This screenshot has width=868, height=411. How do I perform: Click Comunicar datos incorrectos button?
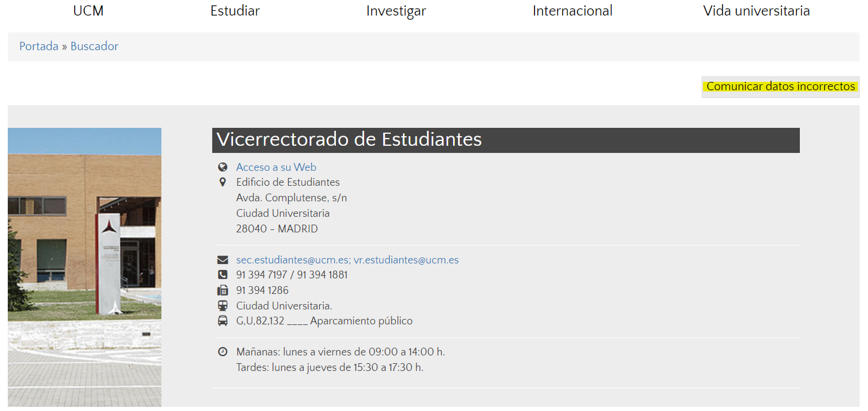pos(781,87)
